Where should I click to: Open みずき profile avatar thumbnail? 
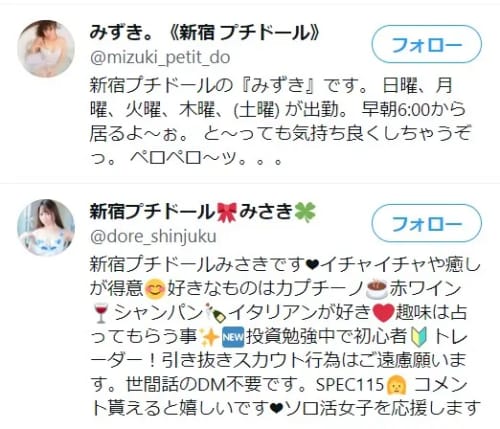pyautogui.click(x=46, y=49)
